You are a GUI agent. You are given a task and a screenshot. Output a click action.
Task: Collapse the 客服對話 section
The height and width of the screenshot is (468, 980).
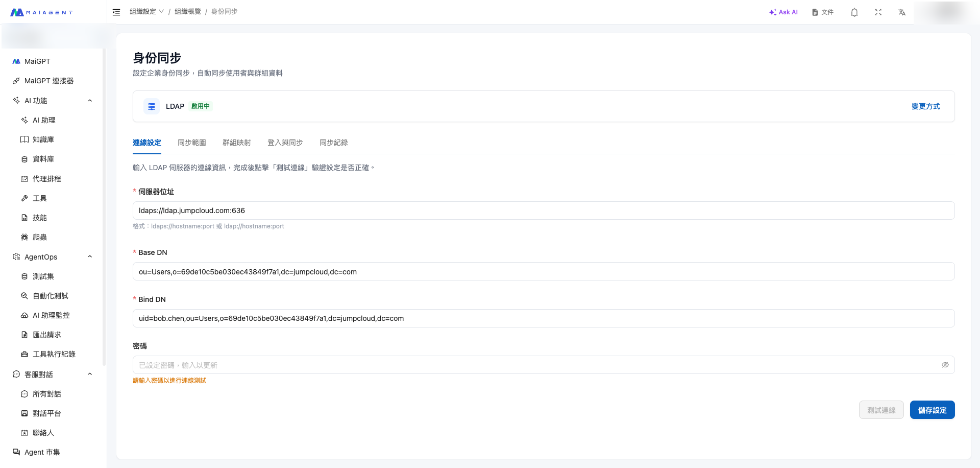coord(90,375)
